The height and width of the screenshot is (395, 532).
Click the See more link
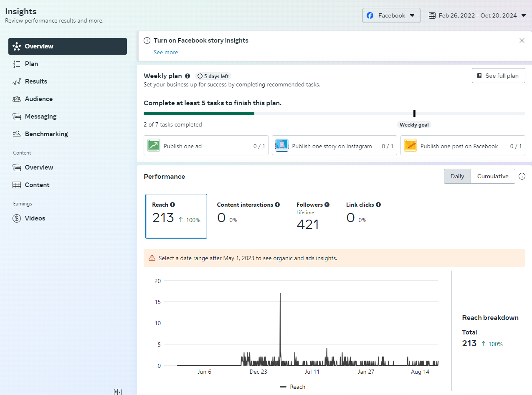pos(166,52)
